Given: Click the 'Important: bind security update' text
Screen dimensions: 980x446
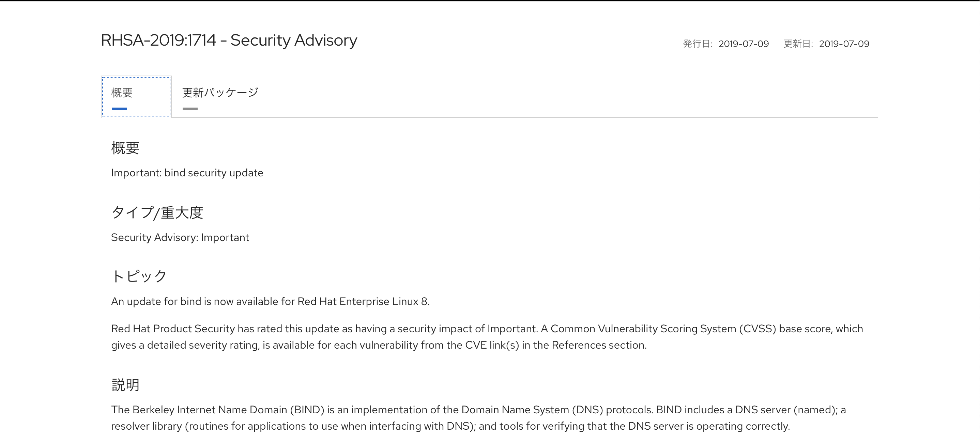Looking at the screenshot, I should [x=187, y=173].
